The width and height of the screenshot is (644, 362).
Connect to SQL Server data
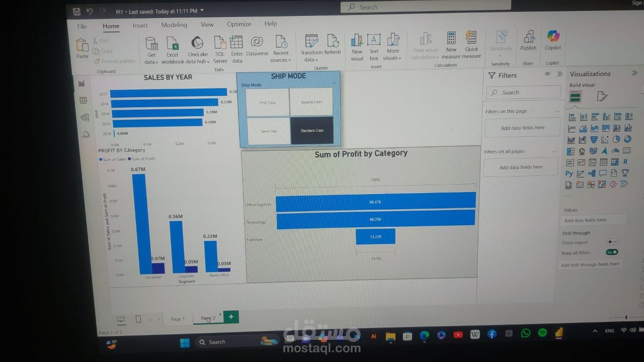(x=220, y=50)
